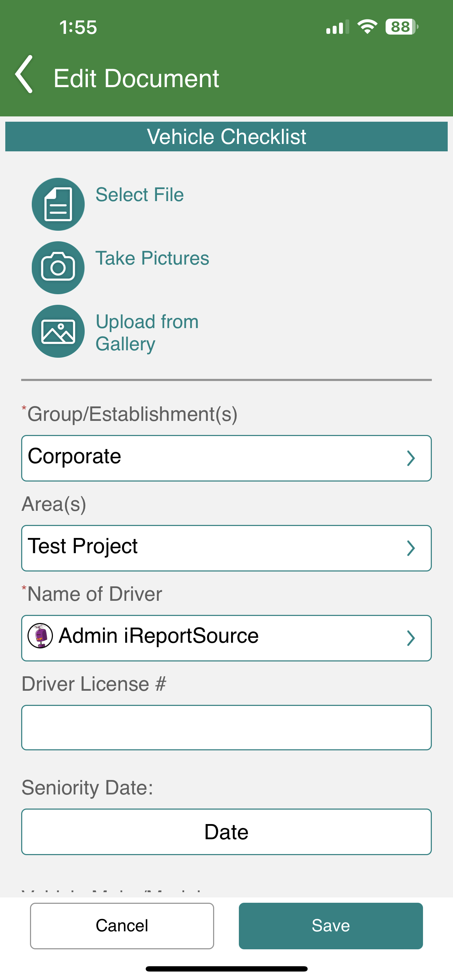453x980 pixels.
Task: Tap the Admin iReportSource avatar icon
Action: coord(40,636)
